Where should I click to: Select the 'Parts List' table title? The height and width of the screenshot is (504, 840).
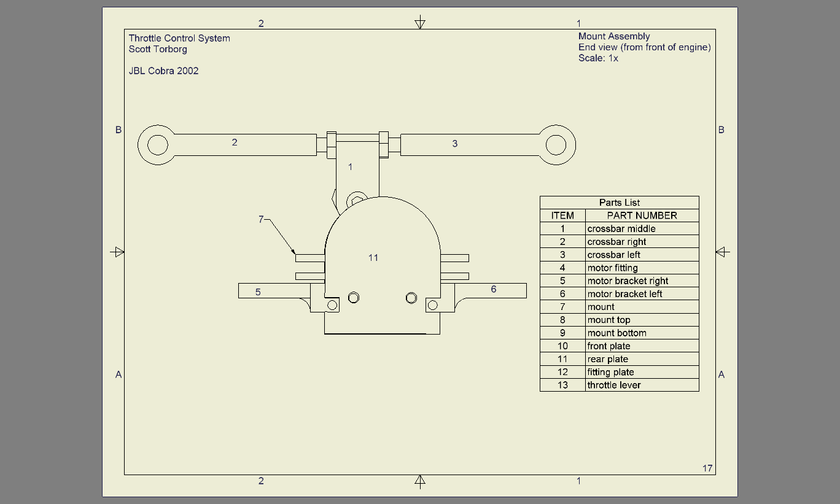coord(620,203)
